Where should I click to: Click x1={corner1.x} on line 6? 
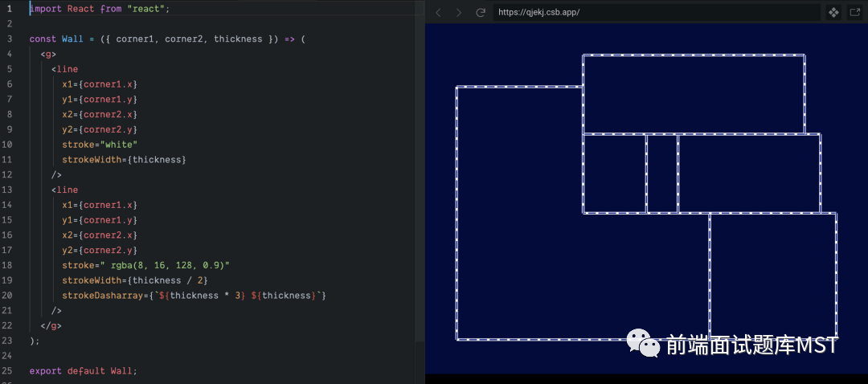coord(100,84)
